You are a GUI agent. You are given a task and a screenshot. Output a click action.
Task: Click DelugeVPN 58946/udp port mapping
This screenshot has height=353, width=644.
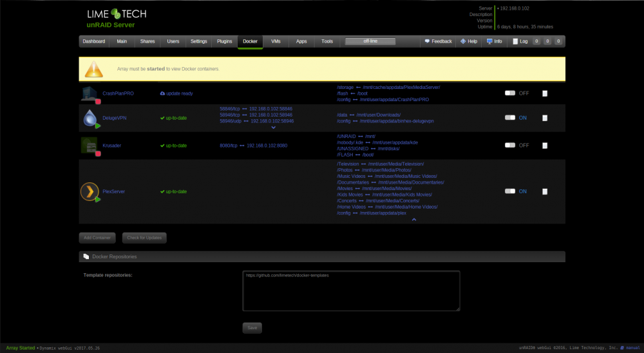click(x=257, y=121)
